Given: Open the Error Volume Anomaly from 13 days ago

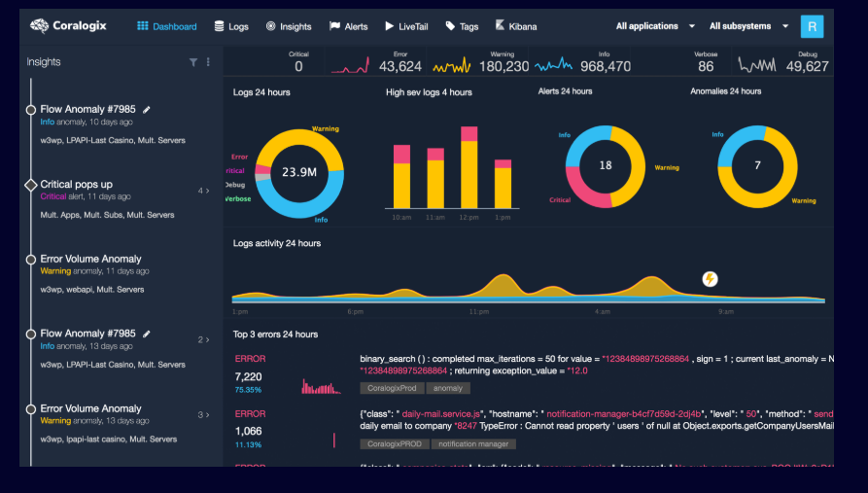Looking at the screenshot, I should click(x=90, y=408).
